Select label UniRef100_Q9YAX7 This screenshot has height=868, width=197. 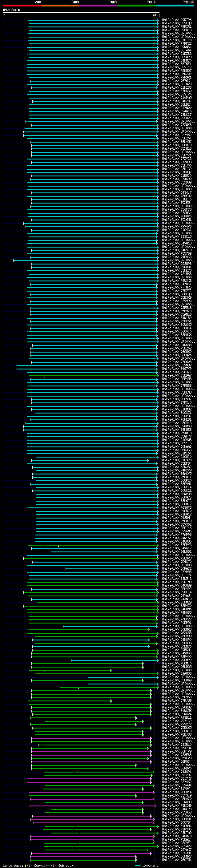(177, 850)
